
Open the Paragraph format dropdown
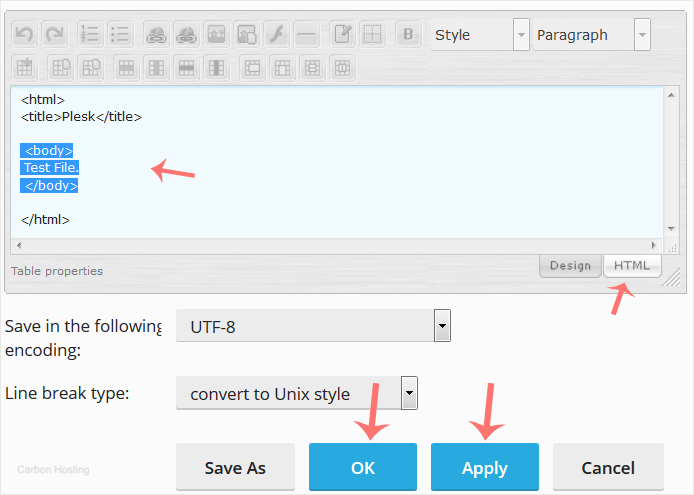click(x=592, y=35)
